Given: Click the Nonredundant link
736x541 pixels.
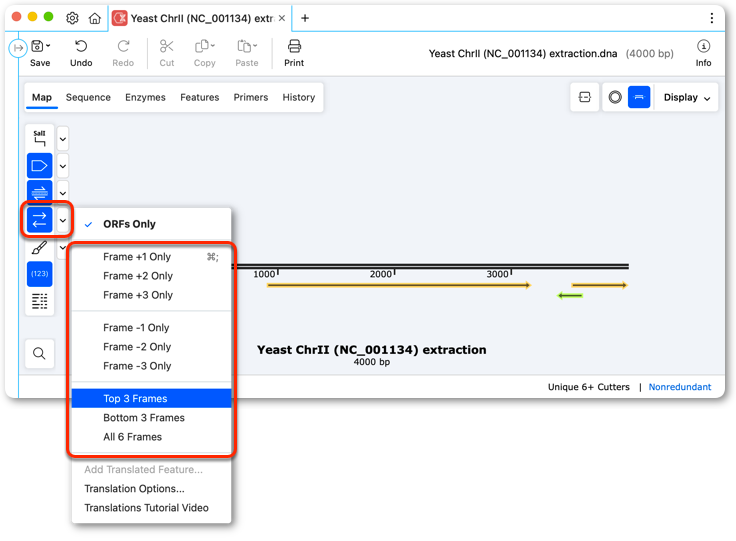Looking at the screenshot, I should (x=679, y=387).
